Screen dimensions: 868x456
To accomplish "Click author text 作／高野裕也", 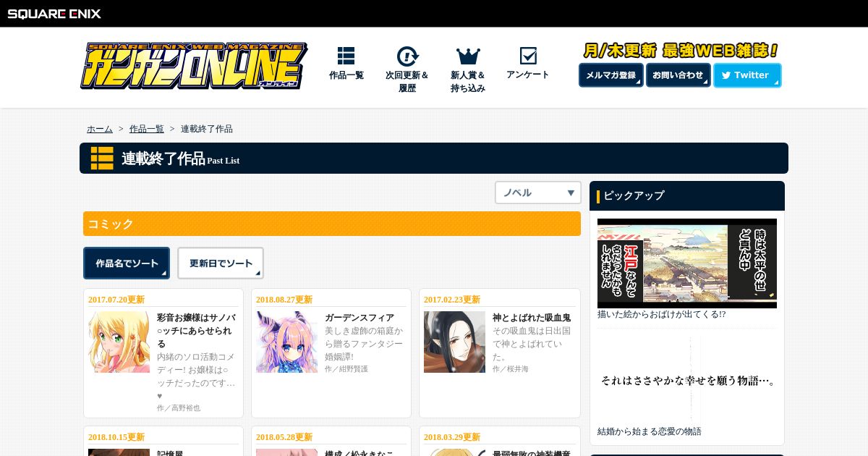I will pos(179,408).
